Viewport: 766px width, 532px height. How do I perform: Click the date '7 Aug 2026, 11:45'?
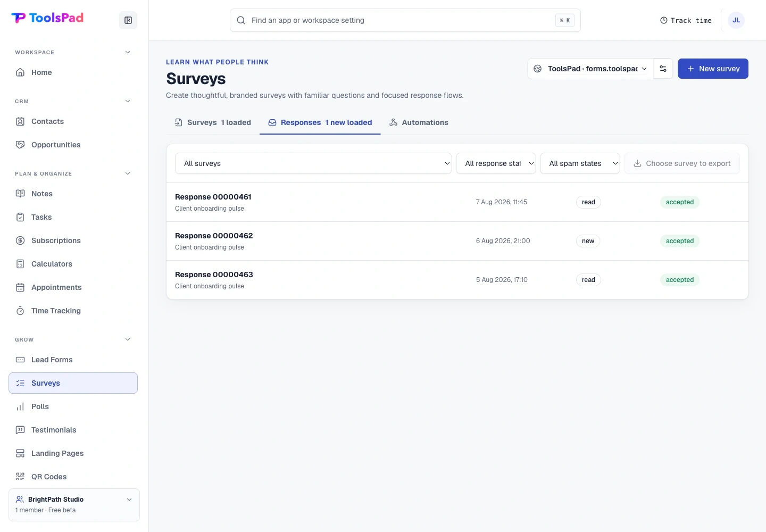(x=502, y=202)
